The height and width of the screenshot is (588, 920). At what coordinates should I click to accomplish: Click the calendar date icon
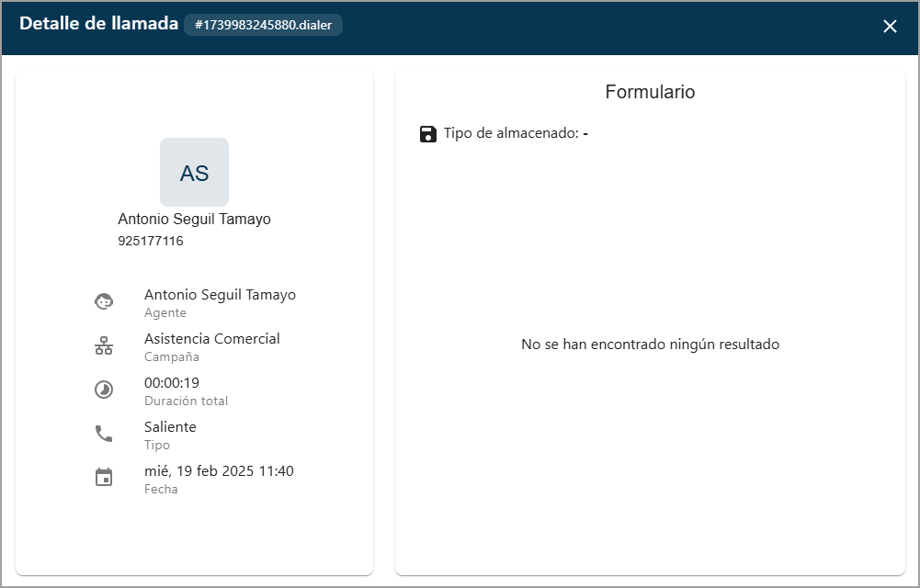point(104,478)
